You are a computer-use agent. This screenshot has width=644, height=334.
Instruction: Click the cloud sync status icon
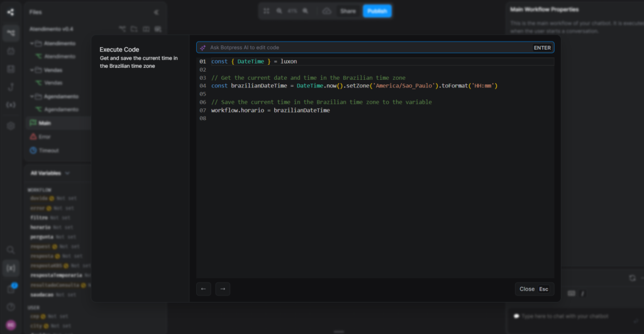326,11
